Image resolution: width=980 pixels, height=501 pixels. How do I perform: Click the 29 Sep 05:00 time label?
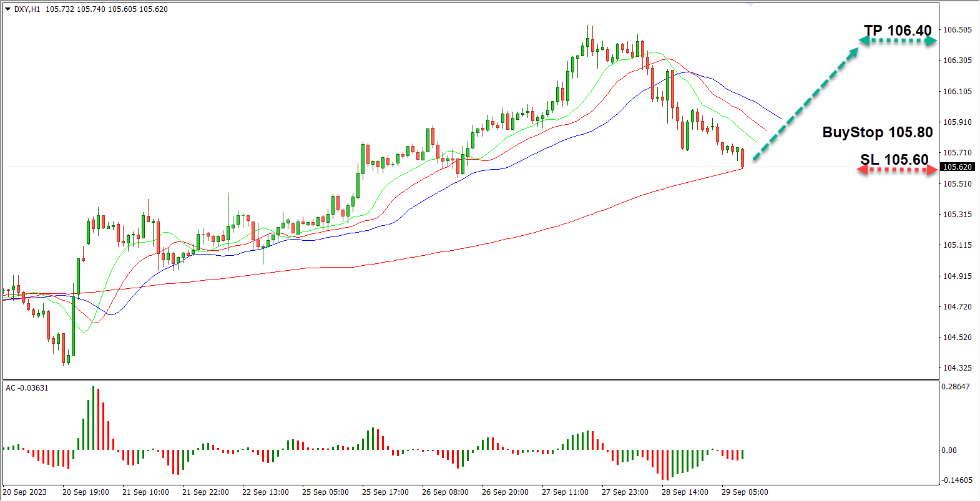pyautogui.click(x=745, y=492)
